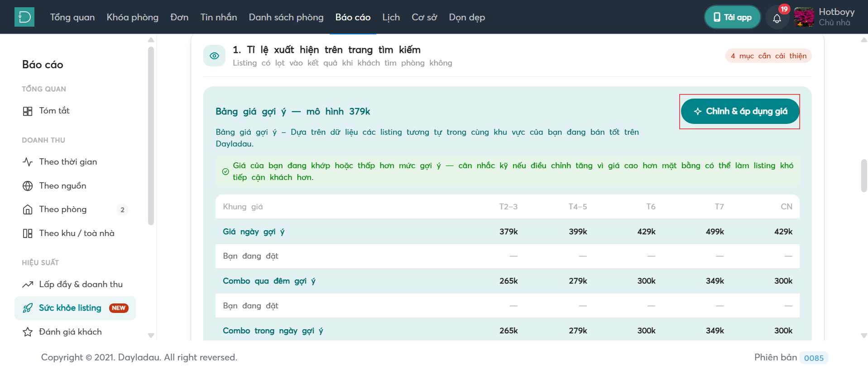Image resolution: width=868 pixels, height=369 pixels.
Task: Go to the Khóa phòng tab
Action: pos(133,17)
